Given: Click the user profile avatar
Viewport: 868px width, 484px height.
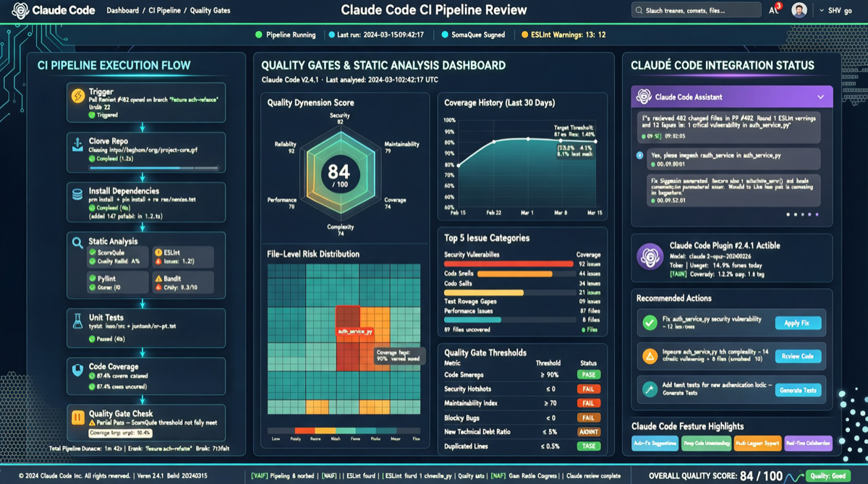Looking at the screenshot, I should pyautogui.click(x=799, y=10).
